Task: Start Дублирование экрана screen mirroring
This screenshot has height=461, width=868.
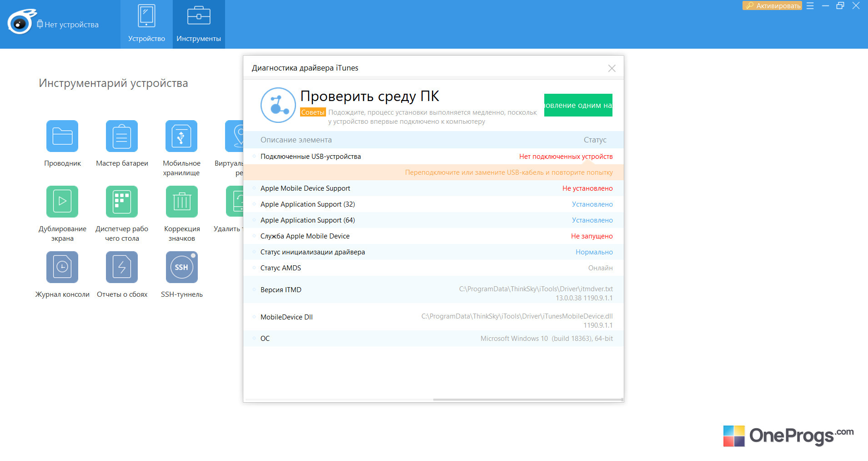Action: point(62,202)
